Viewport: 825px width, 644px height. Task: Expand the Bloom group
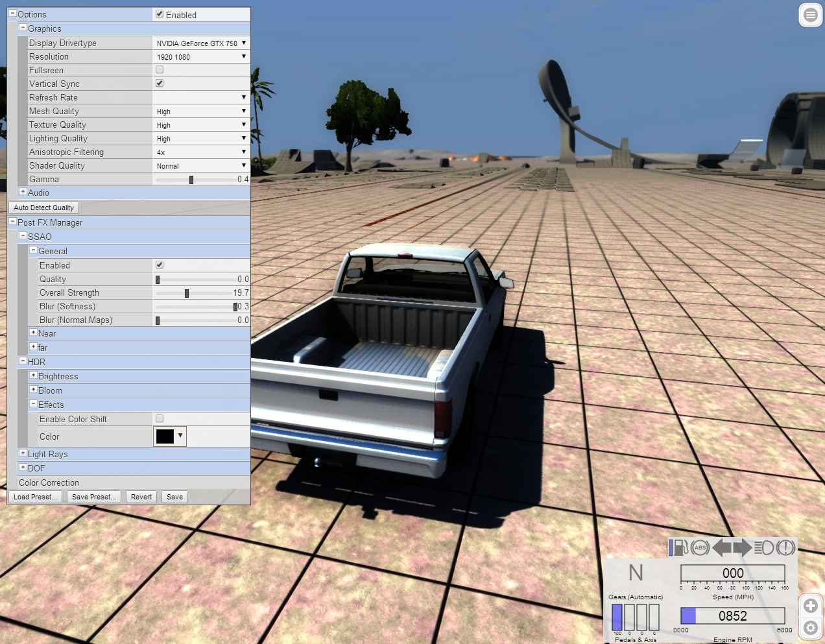(33, 389)
